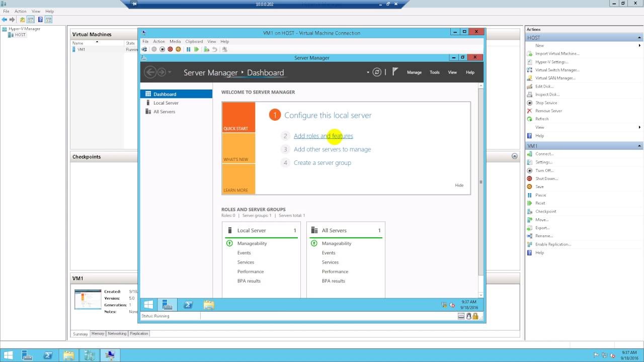The width and height of the screenshot is (644, 362).
Task: Select Dashboard in Server Manager sidebar
Action: pos(176,94)
